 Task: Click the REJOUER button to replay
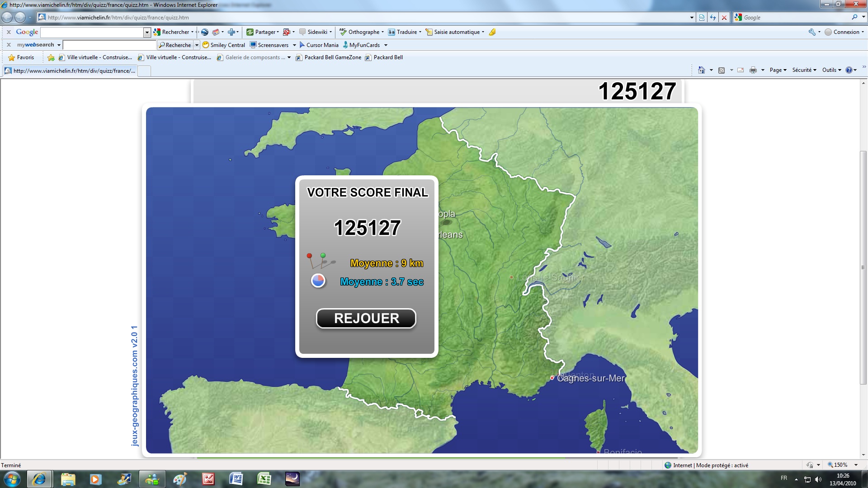point(366,319)
